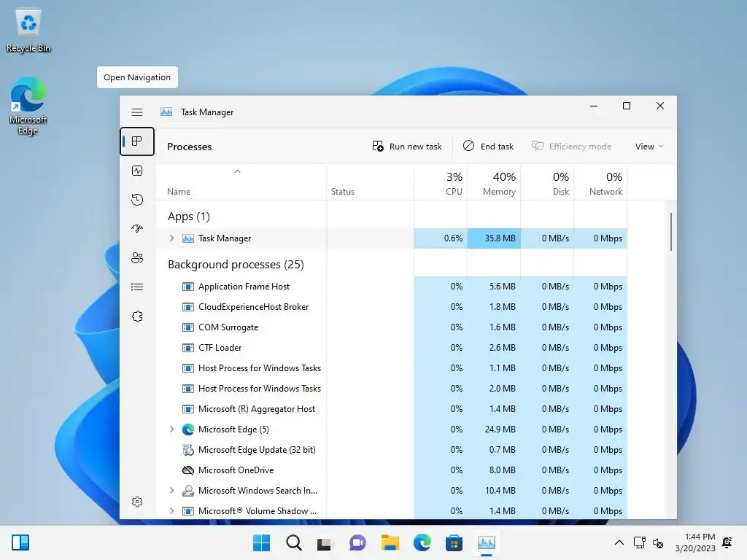747x560 pixels.
Task: Expand the Task Manager app row
Action: [172, 238]
